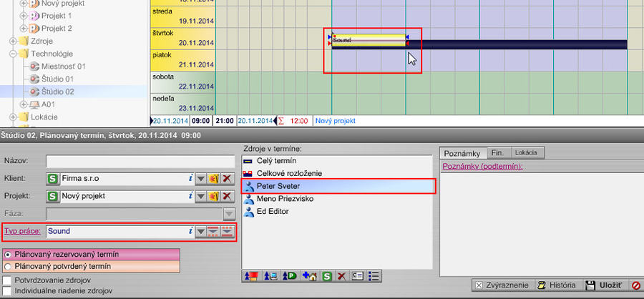Click the green S icon in resources toolbar
This screenshot has height=299, width=644.
tap(327, 275)
